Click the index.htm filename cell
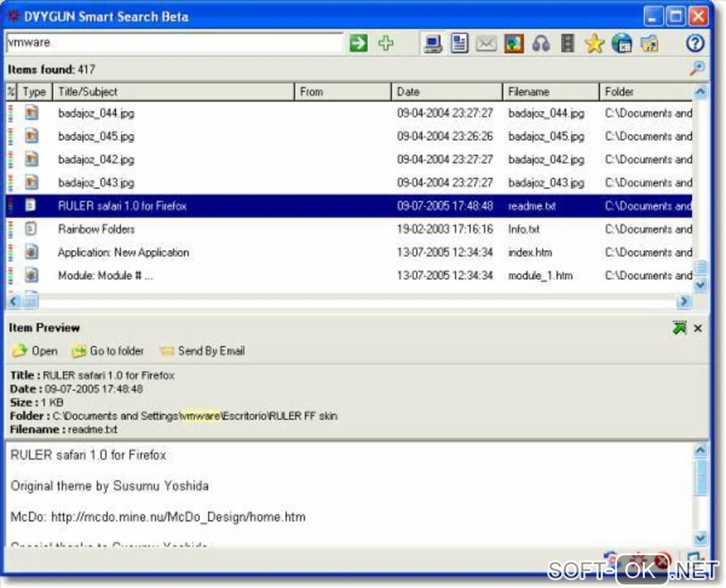The height and width of the screenshot is (588, 726). click(530, 252)
